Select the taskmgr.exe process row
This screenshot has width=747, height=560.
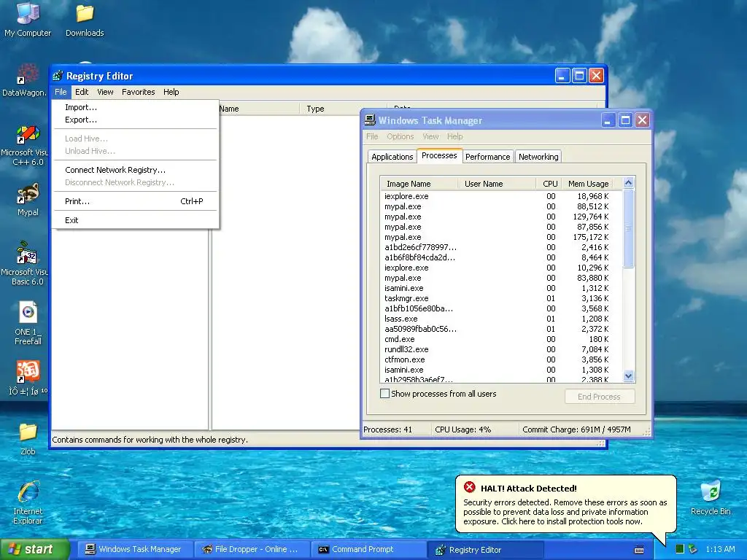point(501,298)
